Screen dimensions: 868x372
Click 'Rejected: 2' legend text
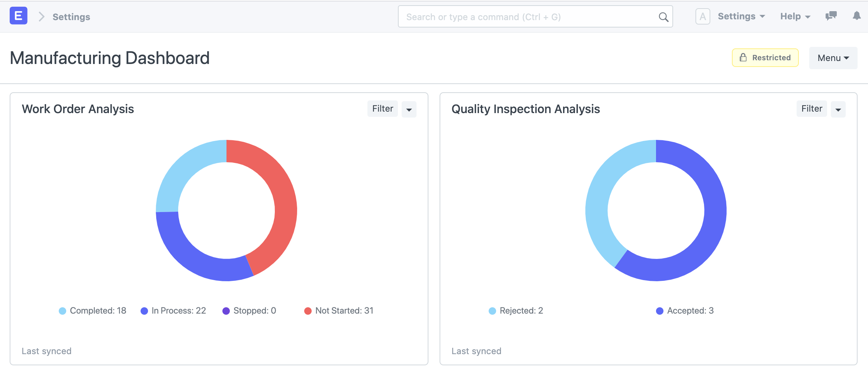tap(521, 311)
